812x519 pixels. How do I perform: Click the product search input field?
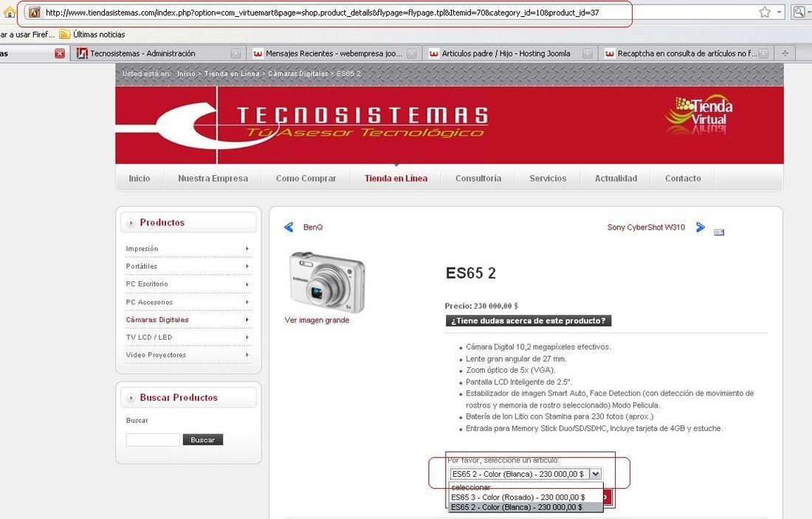pyautogui.click(x=153, y=440)
